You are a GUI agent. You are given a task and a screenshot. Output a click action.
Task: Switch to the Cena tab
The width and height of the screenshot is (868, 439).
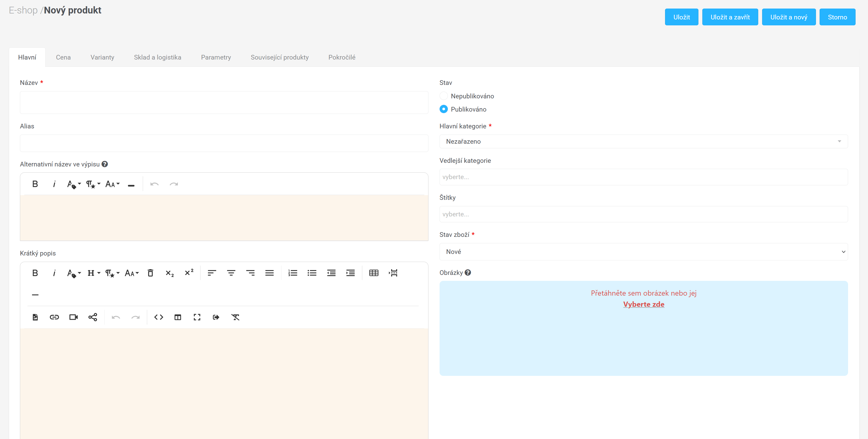(63, 57)
